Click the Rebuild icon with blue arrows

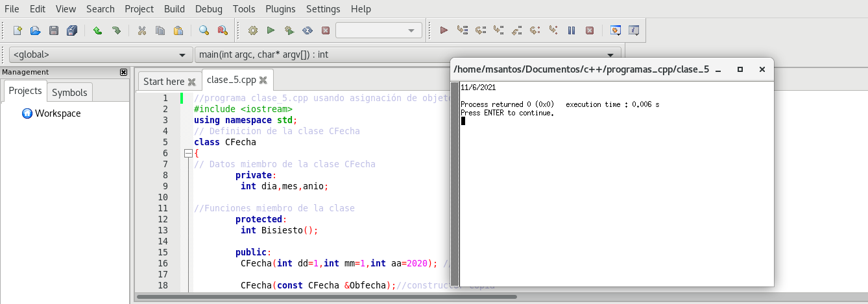pos(307,30)
